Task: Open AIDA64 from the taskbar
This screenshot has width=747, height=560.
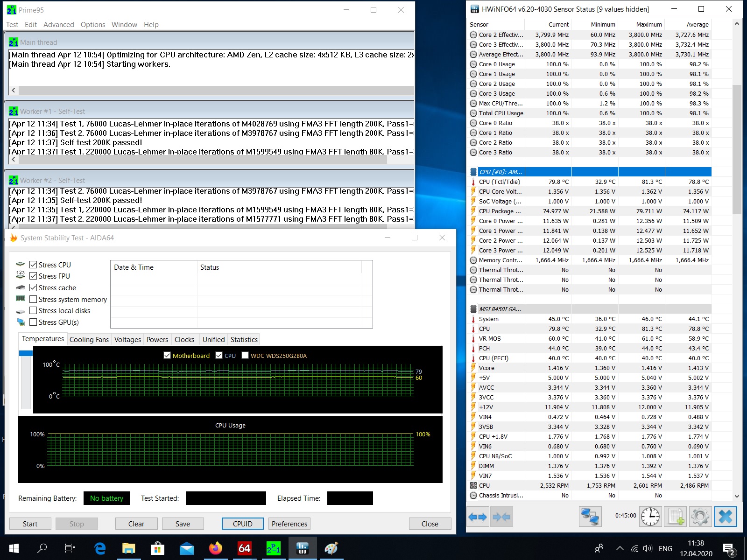Action: [244, 548]
